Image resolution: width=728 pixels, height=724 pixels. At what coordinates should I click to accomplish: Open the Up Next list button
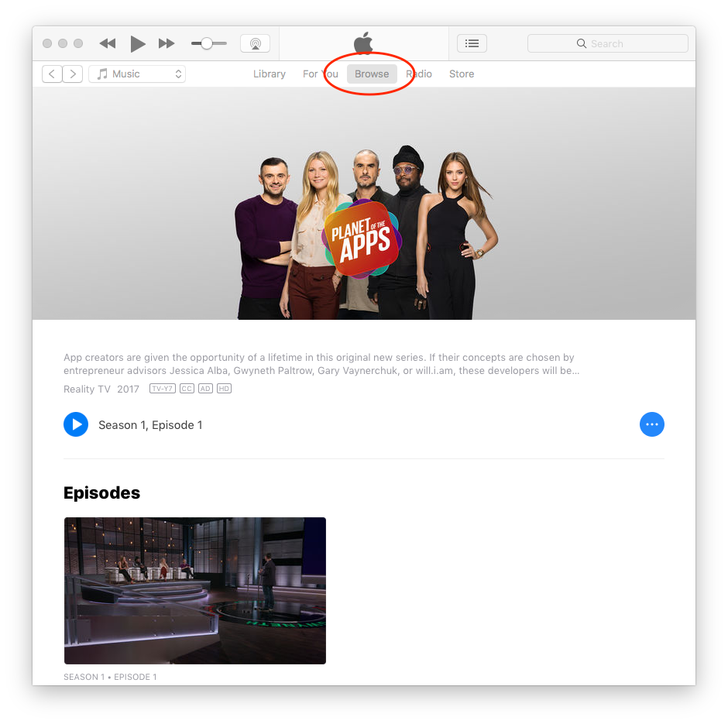(x=472, y=43)
